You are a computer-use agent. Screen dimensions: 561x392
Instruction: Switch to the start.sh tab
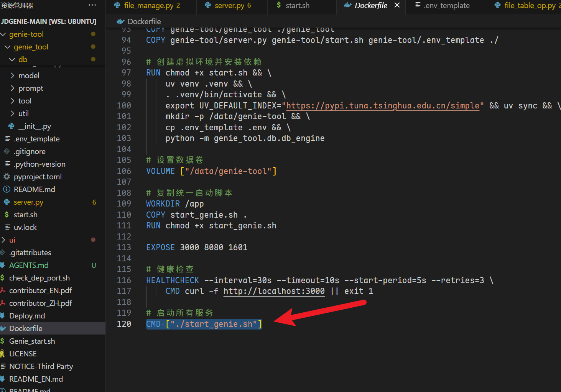point(297,5)
